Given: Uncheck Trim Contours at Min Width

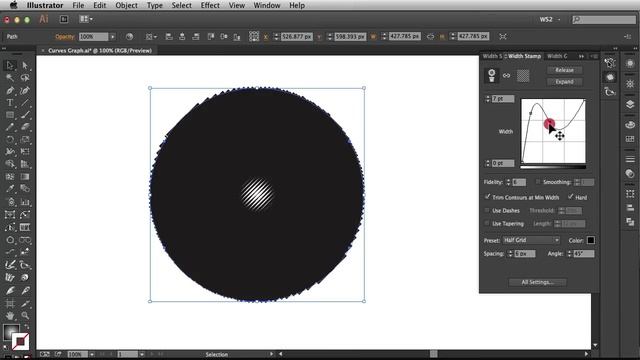Looking at the screenshot, I should tap(487, 197).
